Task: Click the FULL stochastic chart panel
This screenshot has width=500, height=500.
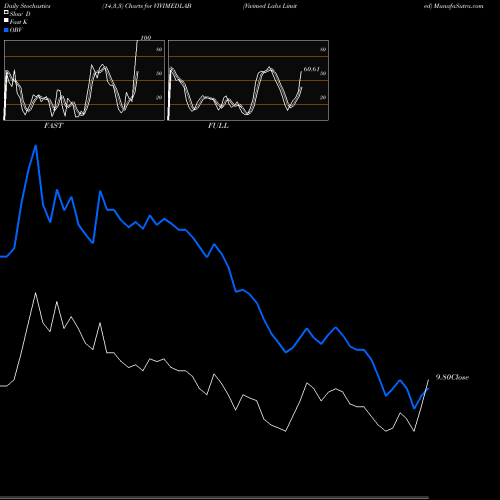Action: click(248, 80)
